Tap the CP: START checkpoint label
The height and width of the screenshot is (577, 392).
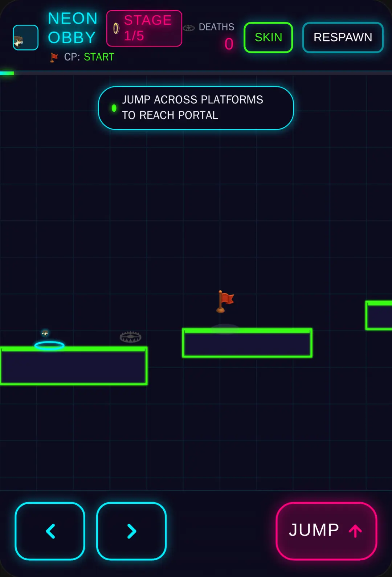tap(89, 57)
